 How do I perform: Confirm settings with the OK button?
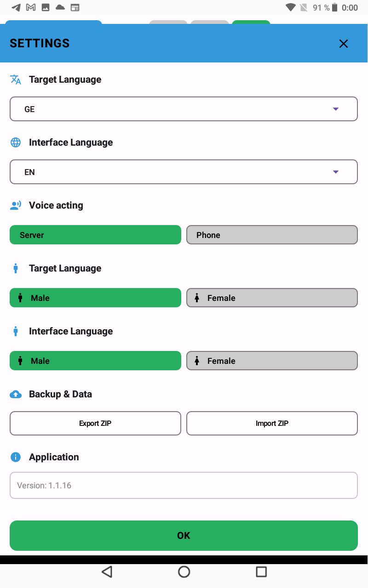(x=184, y=536)
